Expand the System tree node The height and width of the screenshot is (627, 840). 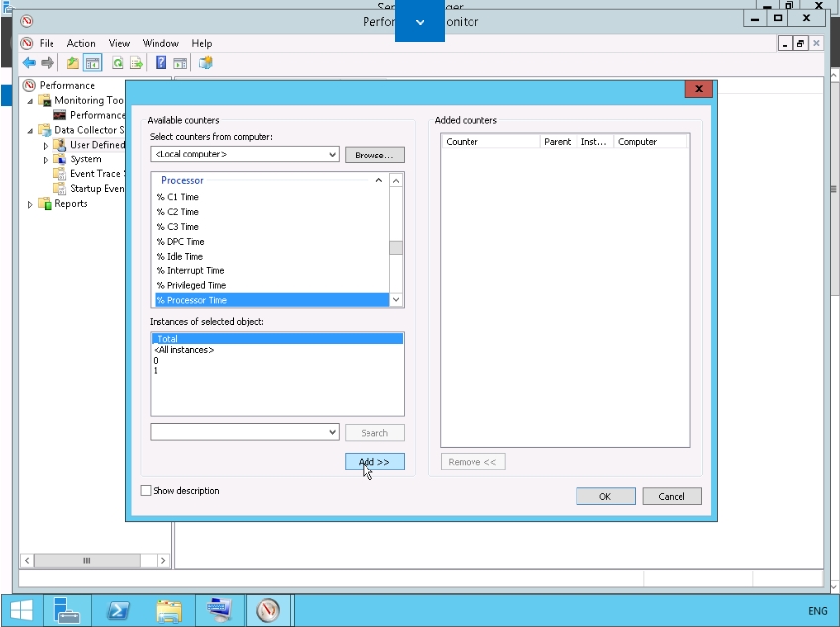point(46,160)
